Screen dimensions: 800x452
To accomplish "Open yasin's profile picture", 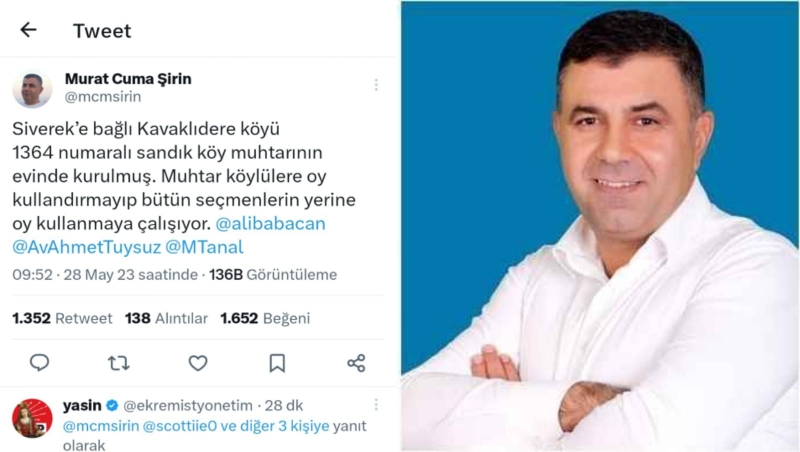I will [x=32, y=418].
